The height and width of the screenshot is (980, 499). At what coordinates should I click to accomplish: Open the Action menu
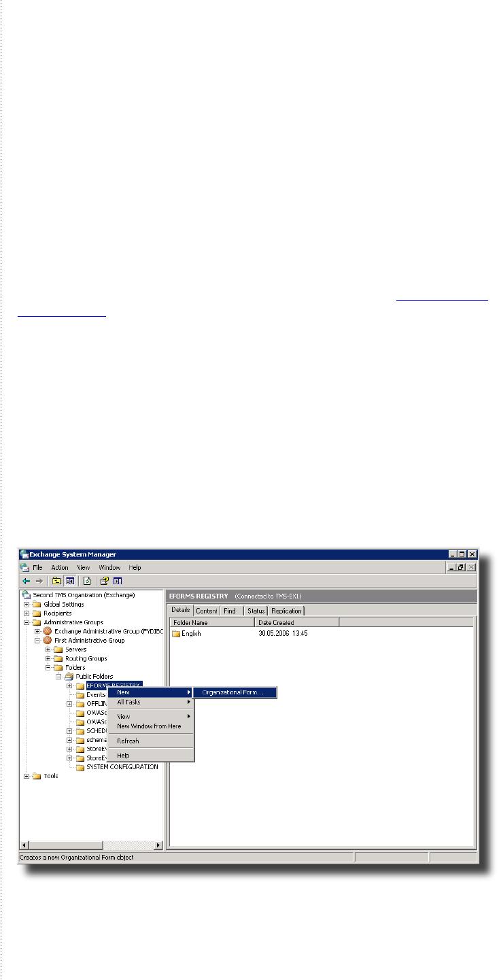(x=60, y=567)
